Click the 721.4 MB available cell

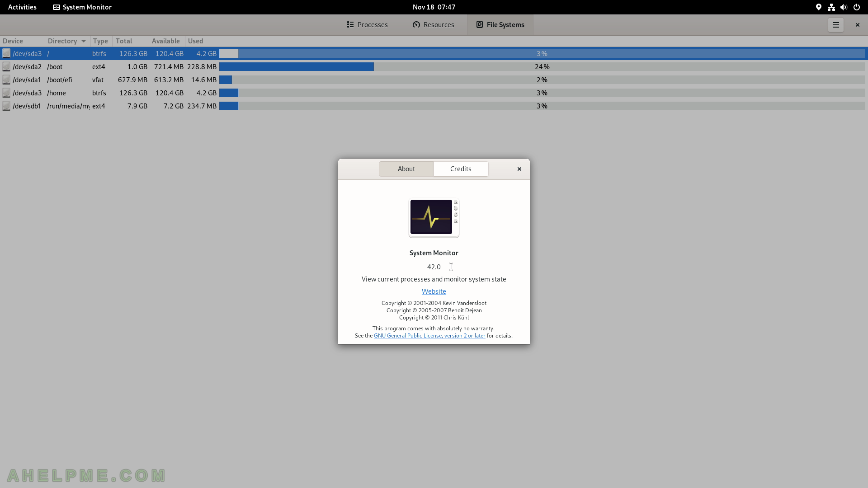point(169,66)
